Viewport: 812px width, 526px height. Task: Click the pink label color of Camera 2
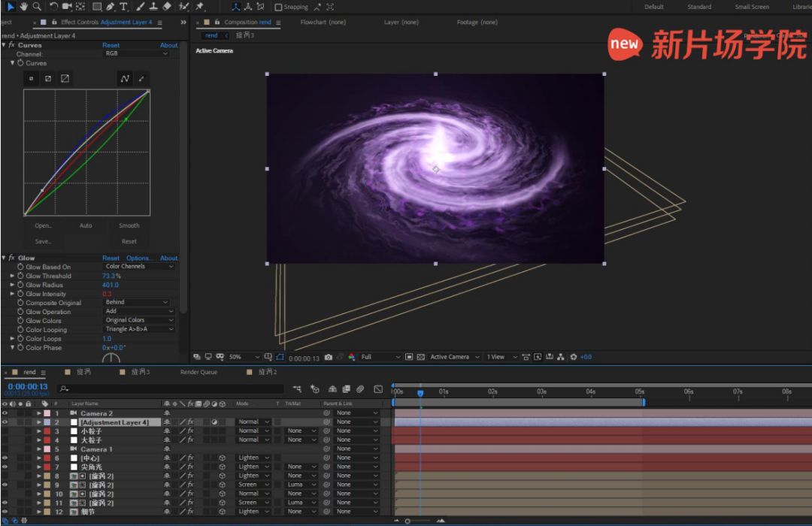pos(47,413)
